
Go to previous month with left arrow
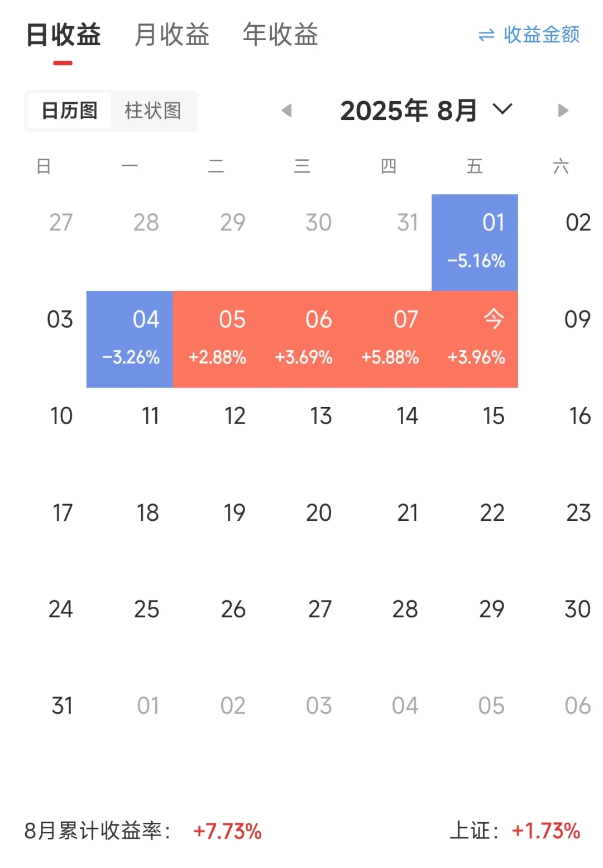tap(287, 111)
